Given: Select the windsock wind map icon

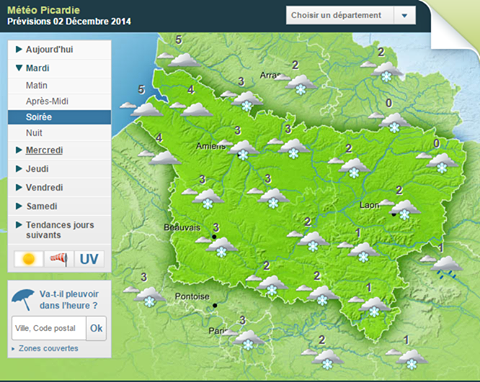Looking at the screenshot, I should pos(59,259).
